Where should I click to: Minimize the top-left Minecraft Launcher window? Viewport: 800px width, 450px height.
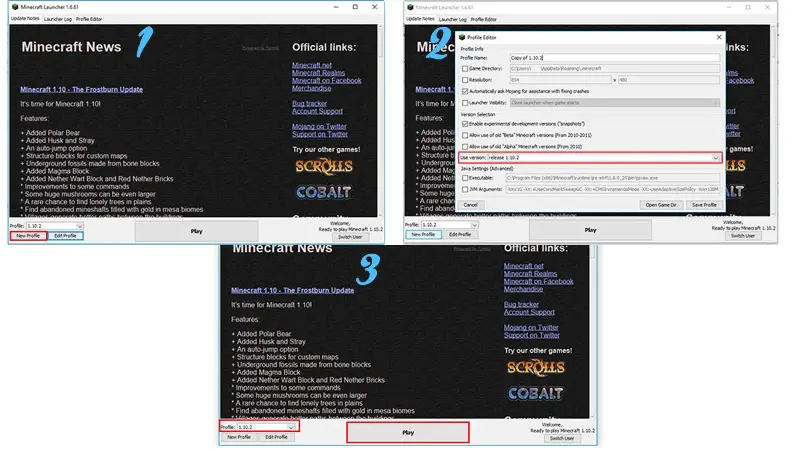[x=336, y=7]
